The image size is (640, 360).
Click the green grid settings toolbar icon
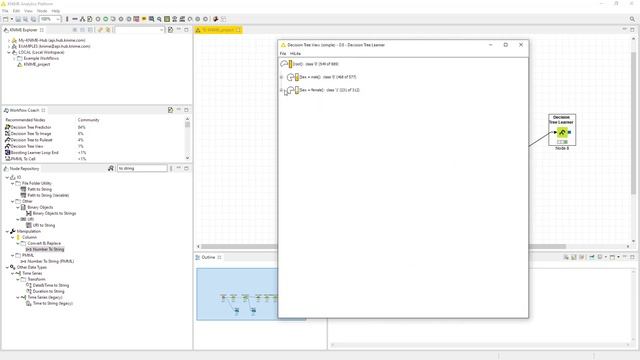pyautogui.click(x=167, y=19)
